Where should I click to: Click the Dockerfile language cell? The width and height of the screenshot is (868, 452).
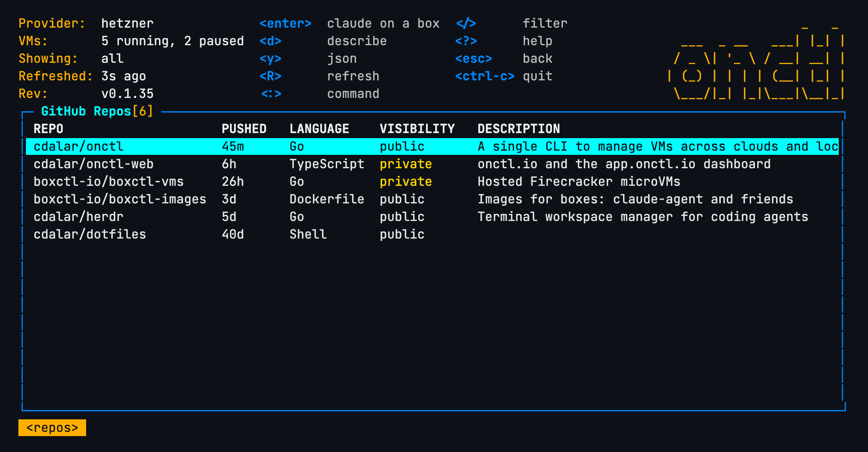pos(327,199)
